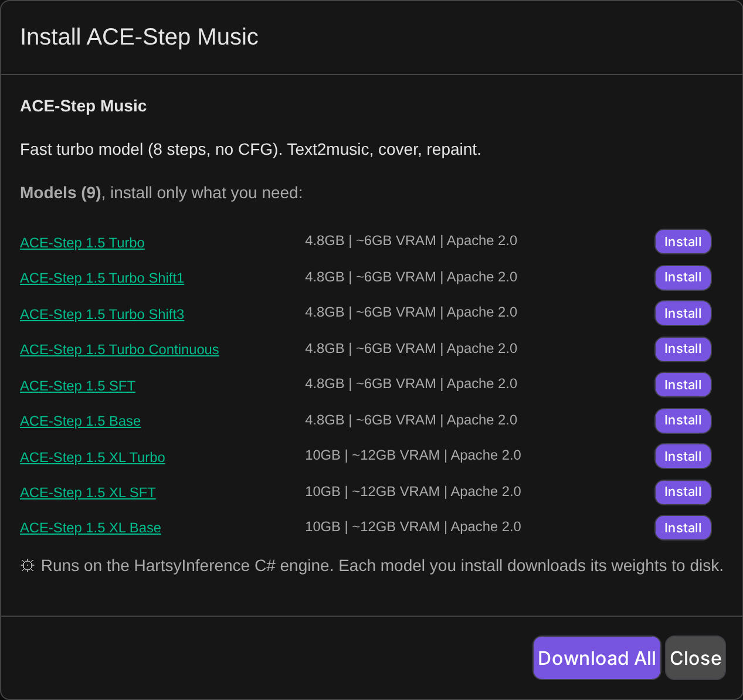Install the ACE-Step 1.5 Turbo model
Screen dimensions: 743x700
pos(683,242)
